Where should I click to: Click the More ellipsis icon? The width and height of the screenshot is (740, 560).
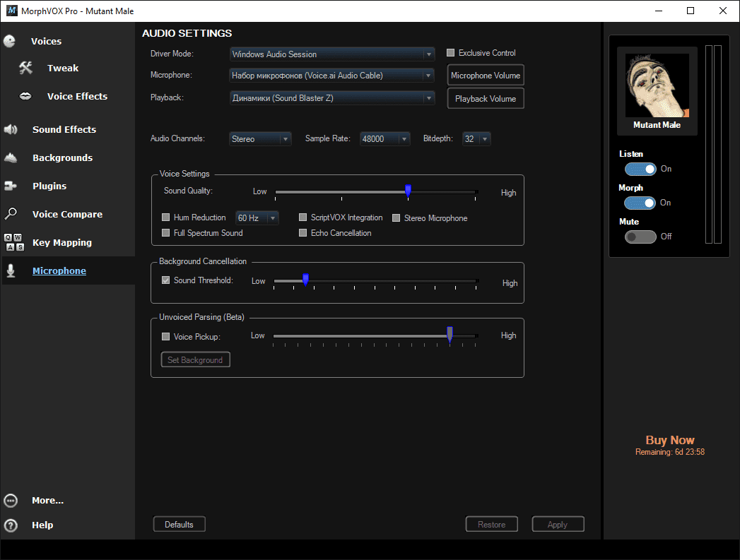tap(11, 501)
